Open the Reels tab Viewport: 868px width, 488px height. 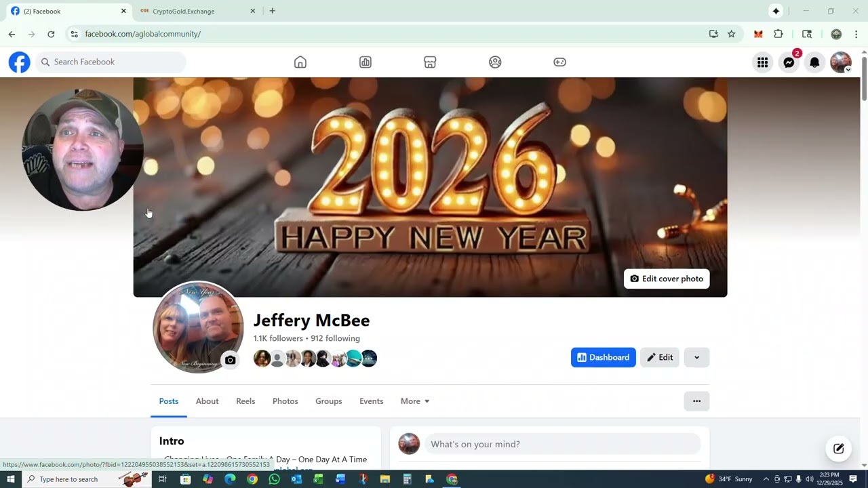(x=245, y=401)
